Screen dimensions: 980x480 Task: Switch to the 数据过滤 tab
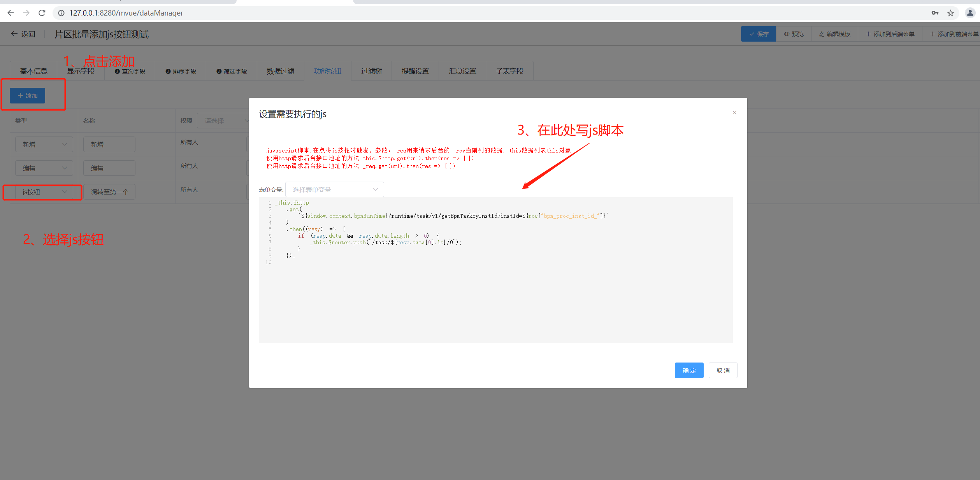[280, 71]
